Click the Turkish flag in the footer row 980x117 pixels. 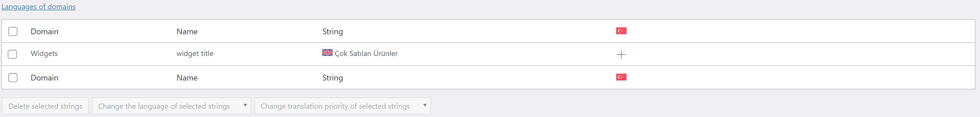click(x=621, y=77)
